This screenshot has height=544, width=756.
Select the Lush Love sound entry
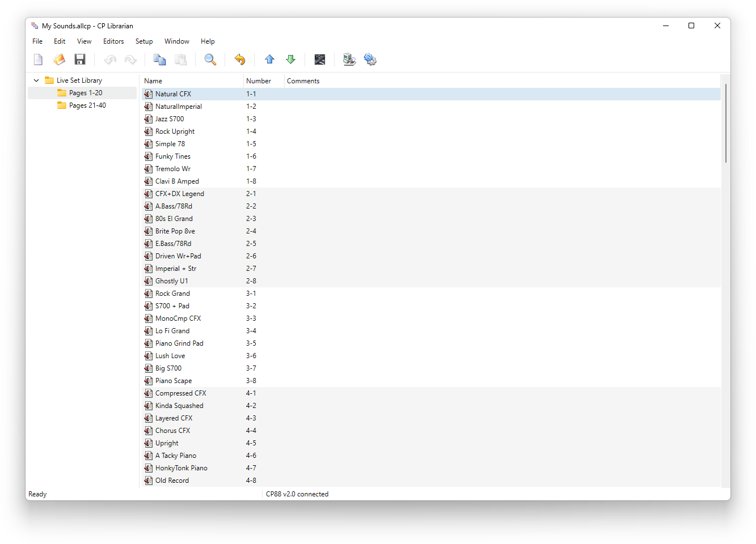[x=170, y=356]
